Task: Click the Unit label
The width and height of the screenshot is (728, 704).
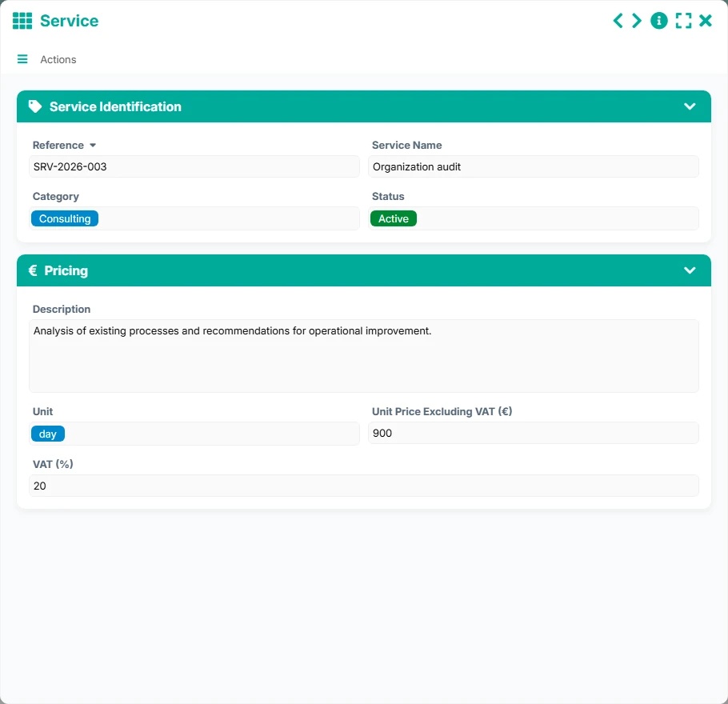Action: (42, 411)
